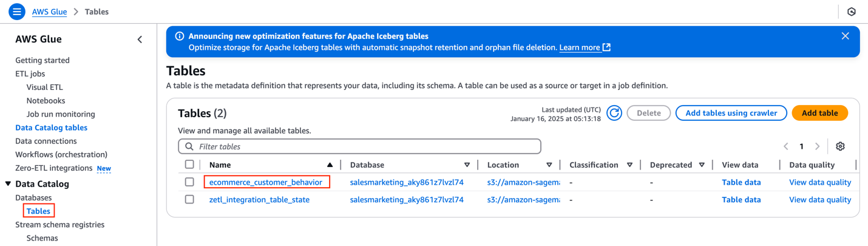Dismiss the Iceberg announcement banner
Viewport: 868px width, 246px height.
coord(845,36)
